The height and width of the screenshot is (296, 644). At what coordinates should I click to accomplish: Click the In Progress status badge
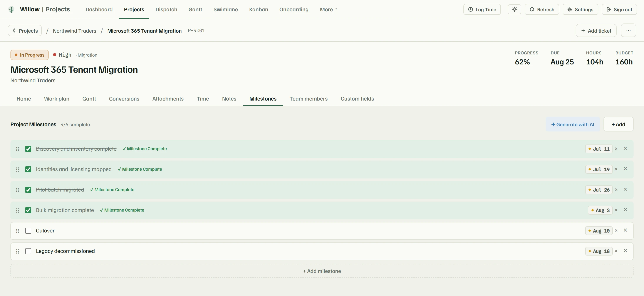coord(30,55)
